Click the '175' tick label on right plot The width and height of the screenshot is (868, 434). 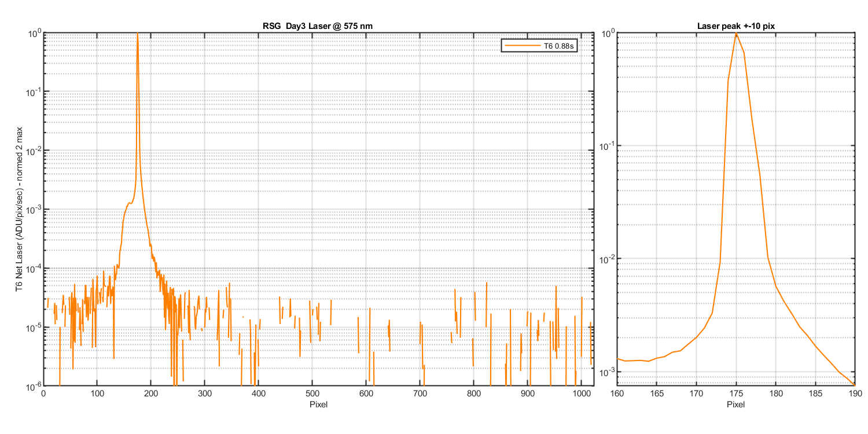[736, 393]
